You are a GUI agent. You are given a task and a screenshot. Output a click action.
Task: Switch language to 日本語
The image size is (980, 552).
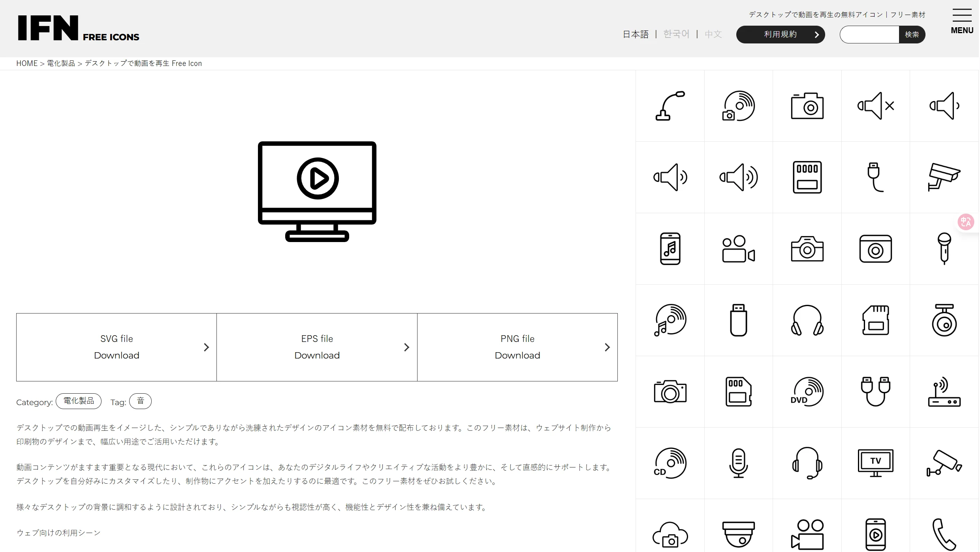pyautogui.click(x=636, y=34)
